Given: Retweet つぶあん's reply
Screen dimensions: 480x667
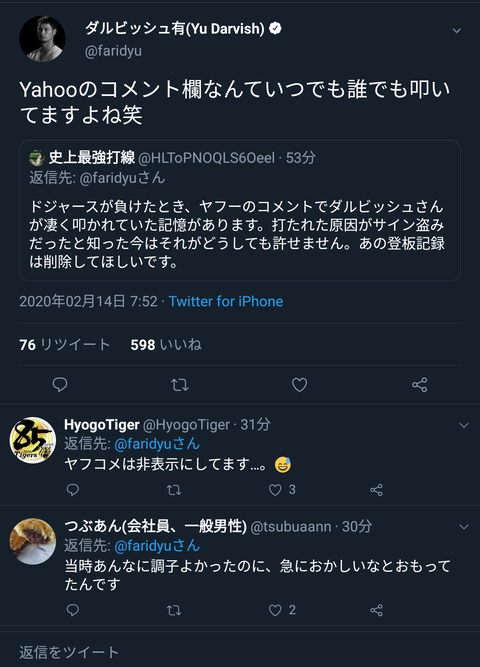Looking at the screenshot, I should point(174,610).
